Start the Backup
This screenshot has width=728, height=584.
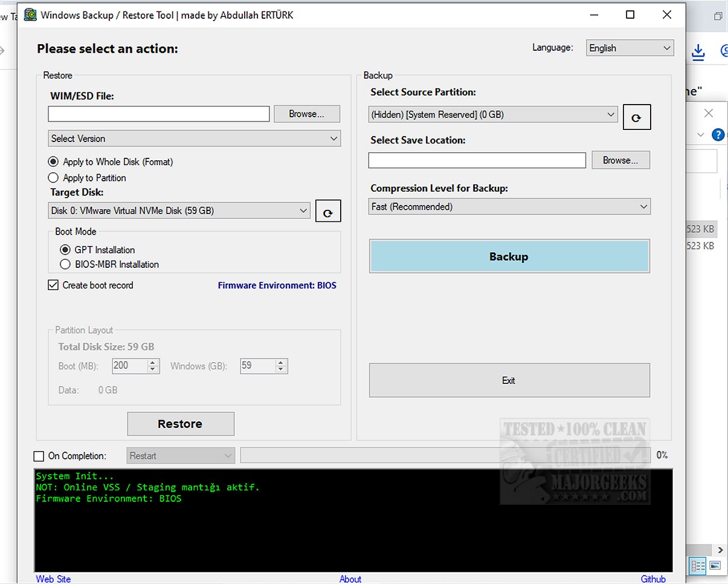pyautogui.click(x=509, y=256)
